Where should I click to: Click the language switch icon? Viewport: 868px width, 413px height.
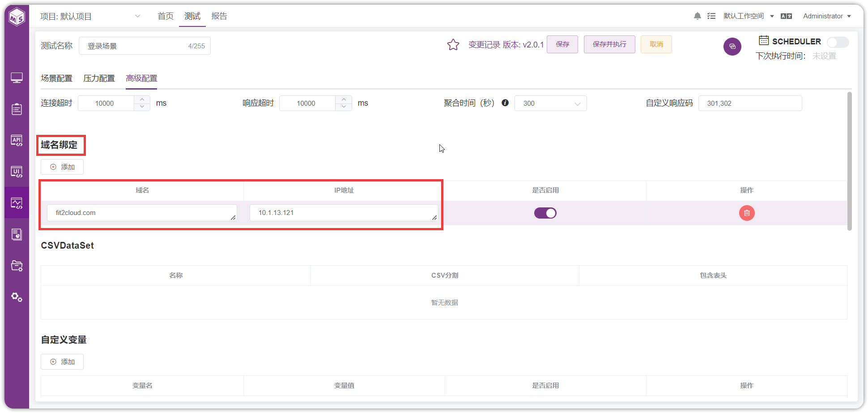pos(786,16)
